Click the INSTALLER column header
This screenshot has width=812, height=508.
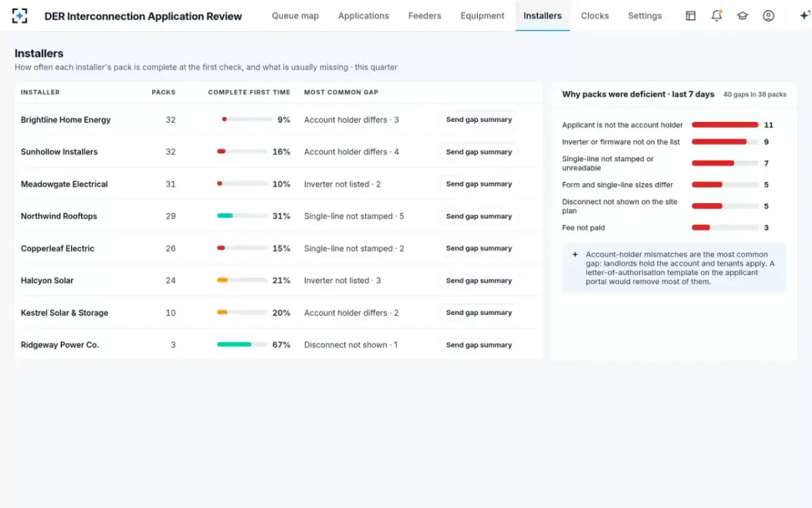(40, 92)
